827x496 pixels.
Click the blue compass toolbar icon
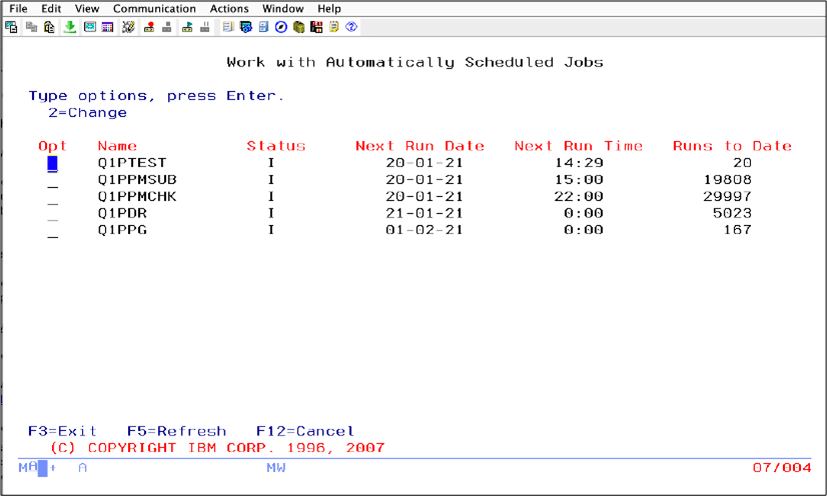coord(281,27)
